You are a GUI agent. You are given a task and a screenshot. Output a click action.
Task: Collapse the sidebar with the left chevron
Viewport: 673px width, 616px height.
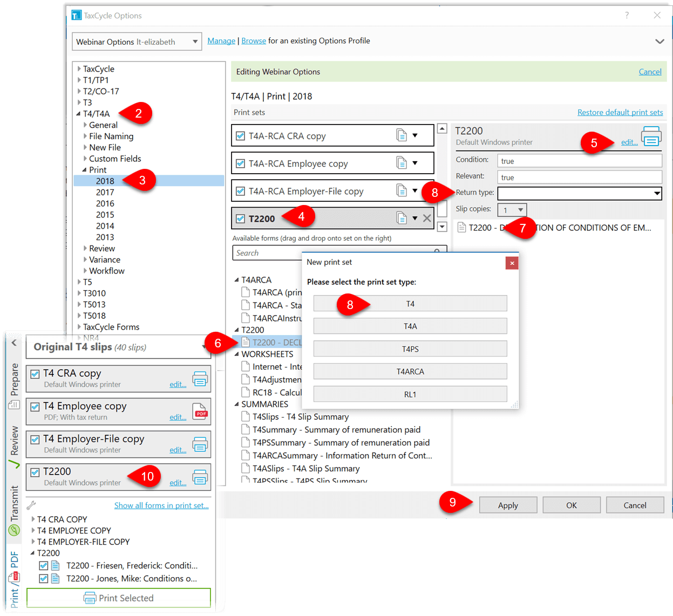tap(15, 343)
